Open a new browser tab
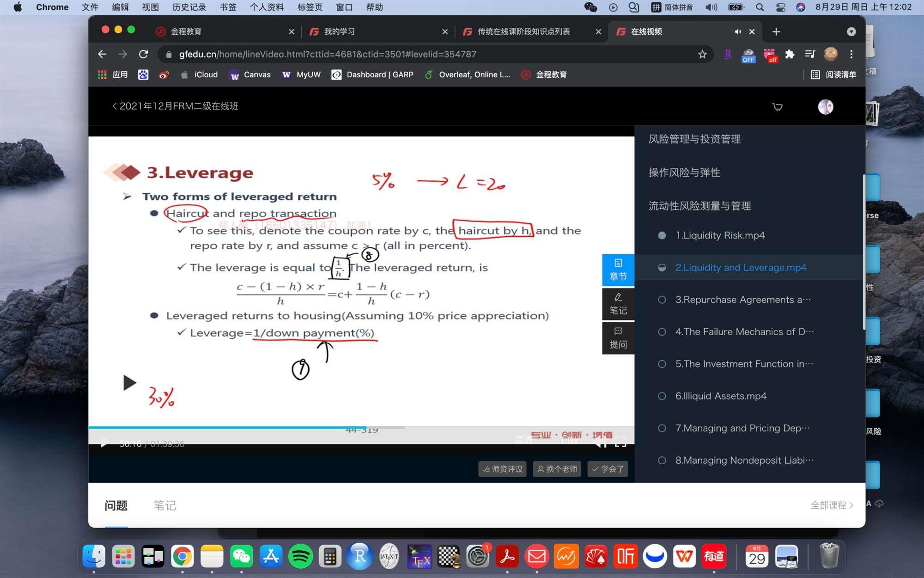 (x=776, y=31)
